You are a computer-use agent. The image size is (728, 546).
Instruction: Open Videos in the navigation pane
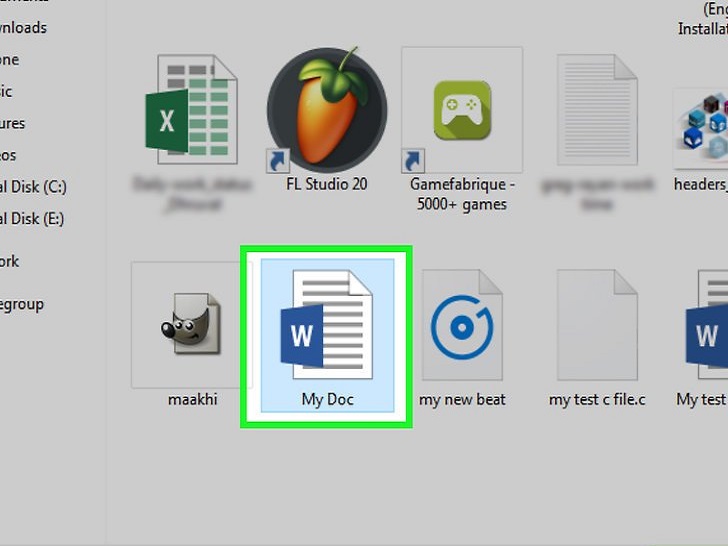8,155
